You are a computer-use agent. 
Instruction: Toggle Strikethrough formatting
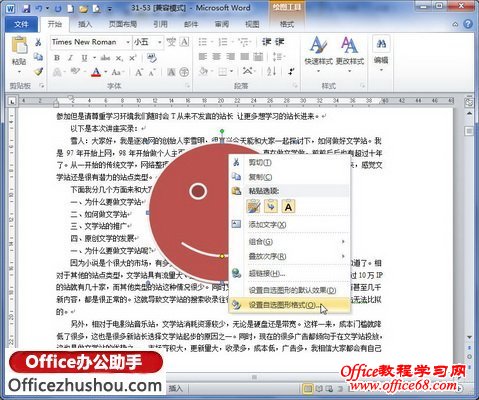click(x=105, y=58)
